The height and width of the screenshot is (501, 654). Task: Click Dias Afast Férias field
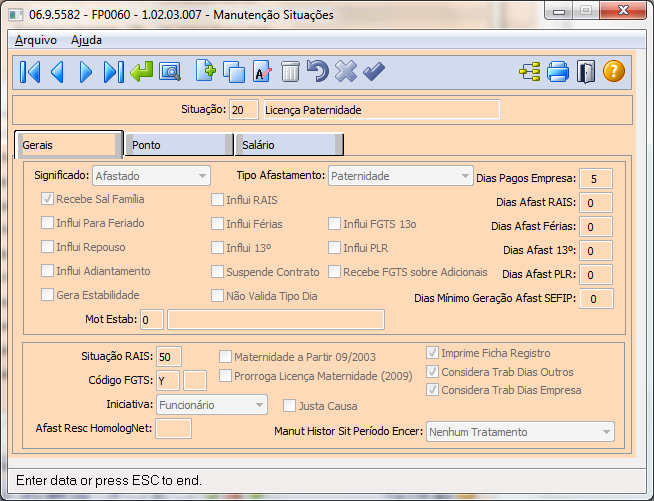click(596, 227)
